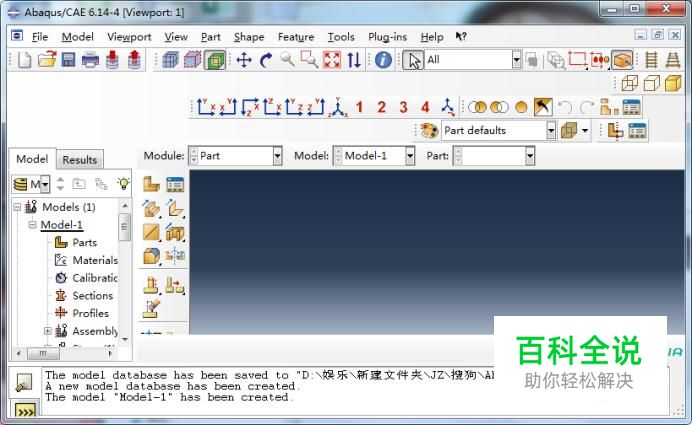Screen dimensions: 692x425
Task: Click the Model-1 tree entry
Action: 61,225
